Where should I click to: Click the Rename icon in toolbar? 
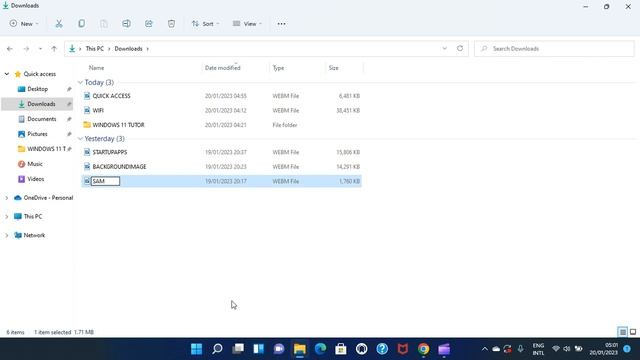click(x=127, y=24)
